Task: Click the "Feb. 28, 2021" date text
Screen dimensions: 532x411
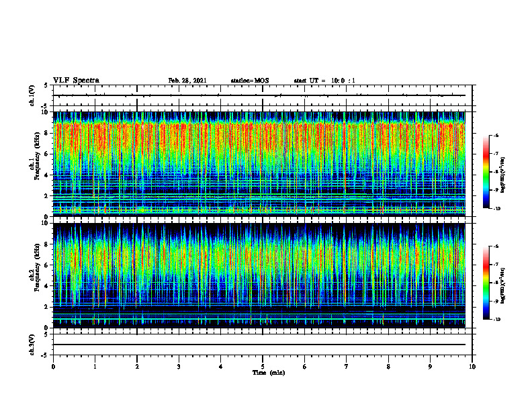Action: pos(187,81)
